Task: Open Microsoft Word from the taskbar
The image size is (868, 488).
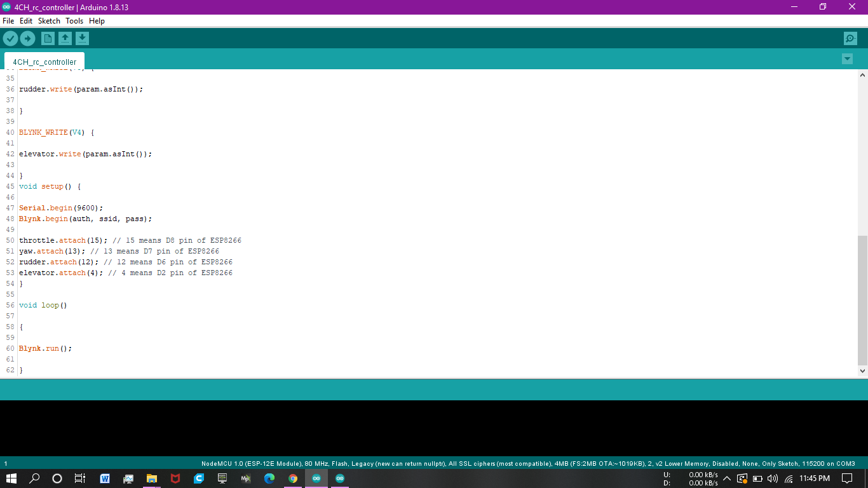Action: point(105,478)
